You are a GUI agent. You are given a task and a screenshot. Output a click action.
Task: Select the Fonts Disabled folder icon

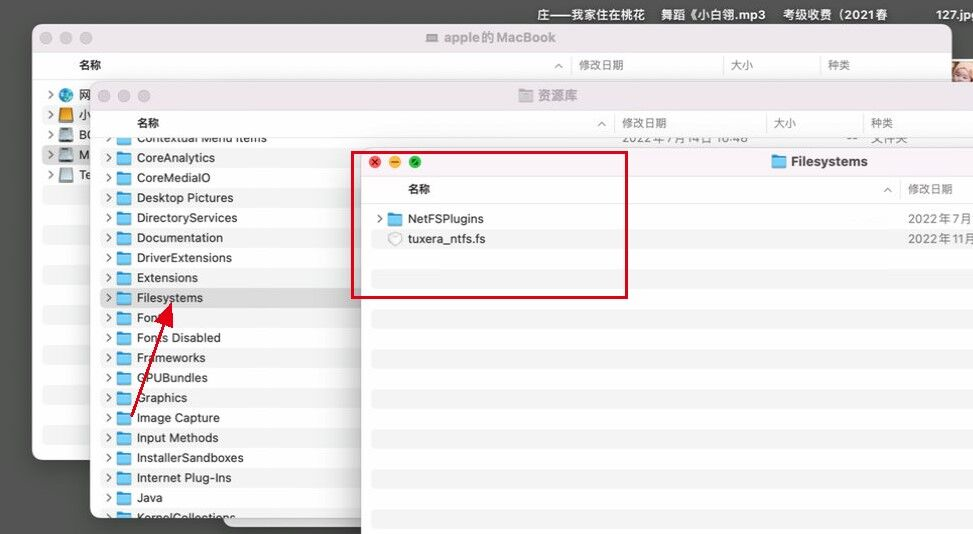tap(124, 338)
